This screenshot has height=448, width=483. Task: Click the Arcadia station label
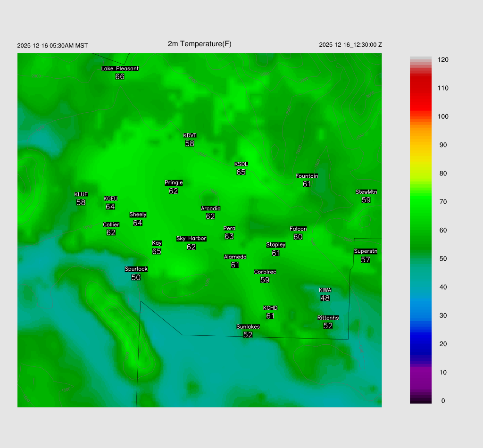pyautogui.click(x=210, y=208)
